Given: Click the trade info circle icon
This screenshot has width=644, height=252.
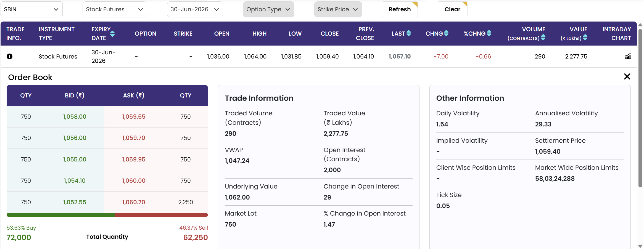Looking at the screenshot, I should click(9, 57).
